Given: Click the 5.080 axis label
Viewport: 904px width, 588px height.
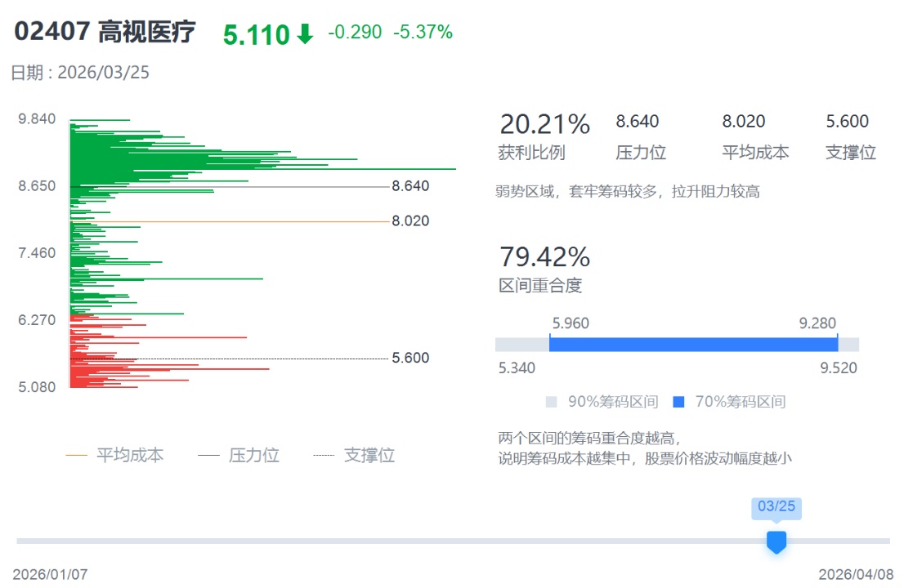Looking at the screenshot, I should (37, 387).
